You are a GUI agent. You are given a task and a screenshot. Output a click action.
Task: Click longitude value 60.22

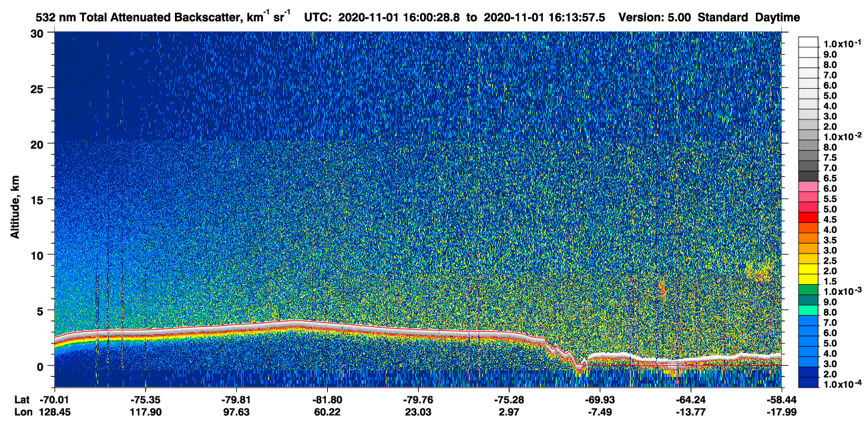pyautogui.click(x=327, y=412)
